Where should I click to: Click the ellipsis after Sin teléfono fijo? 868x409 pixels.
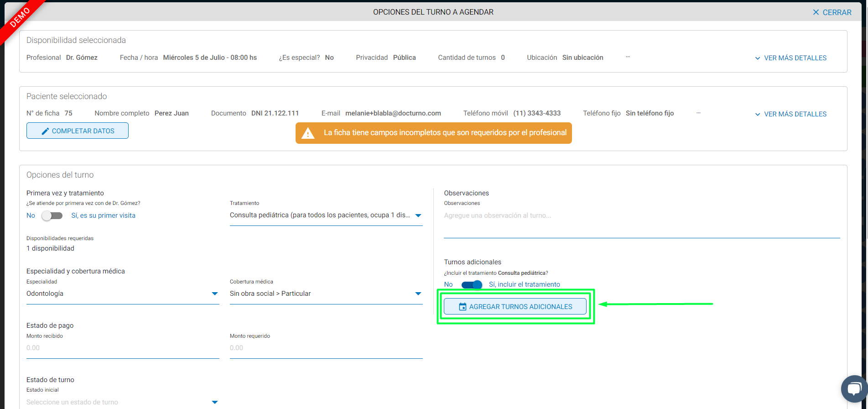698,113
